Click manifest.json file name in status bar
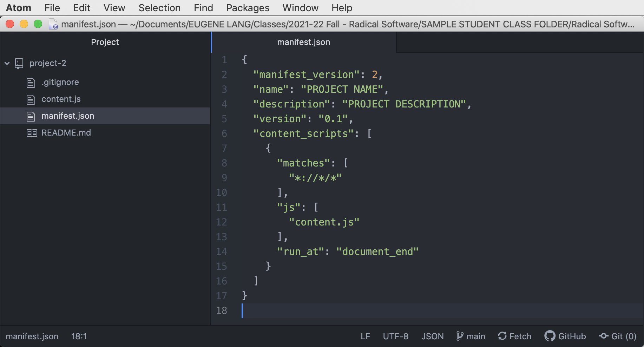Image resolution: width=644 pixels, height=347 pixels. click(x=32, y=336)
